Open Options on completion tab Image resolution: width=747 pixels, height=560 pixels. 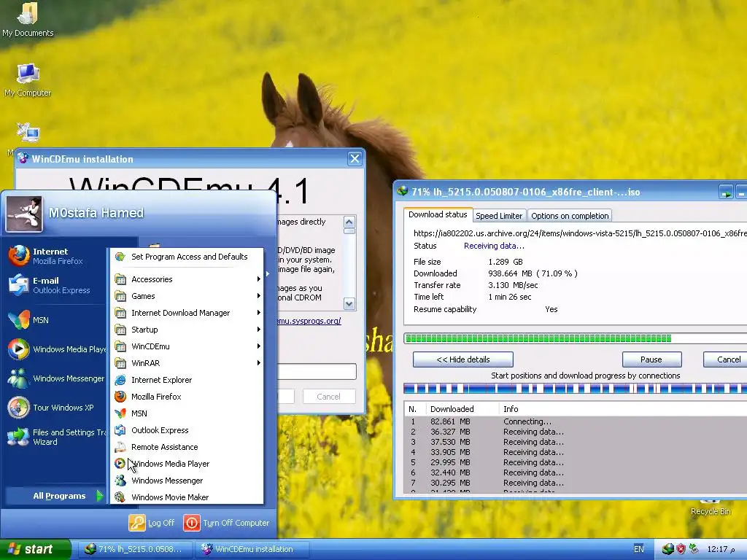tap(570, 216)
